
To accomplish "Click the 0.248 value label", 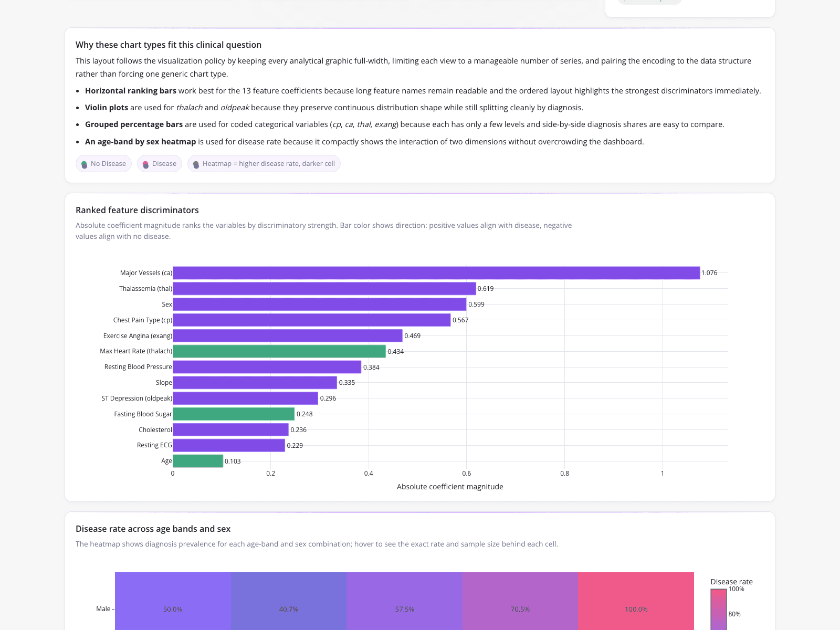I will [304, 414].
